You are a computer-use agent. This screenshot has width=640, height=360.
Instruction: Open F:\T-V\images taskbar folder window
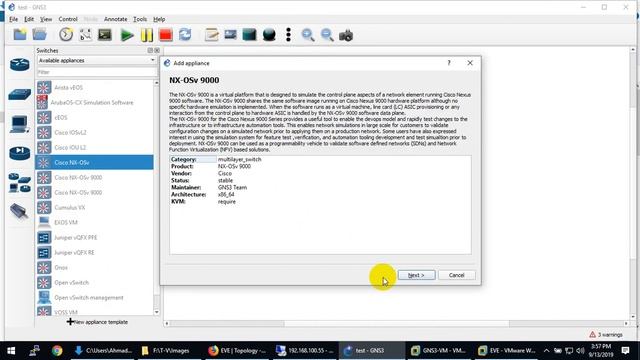point(170,351)
